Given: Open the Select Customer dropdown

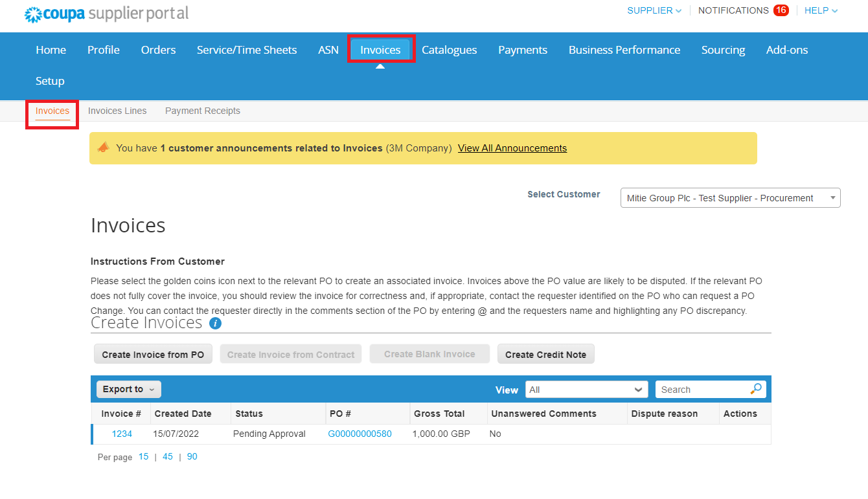Looking at the screenshot, I should 730,198.
